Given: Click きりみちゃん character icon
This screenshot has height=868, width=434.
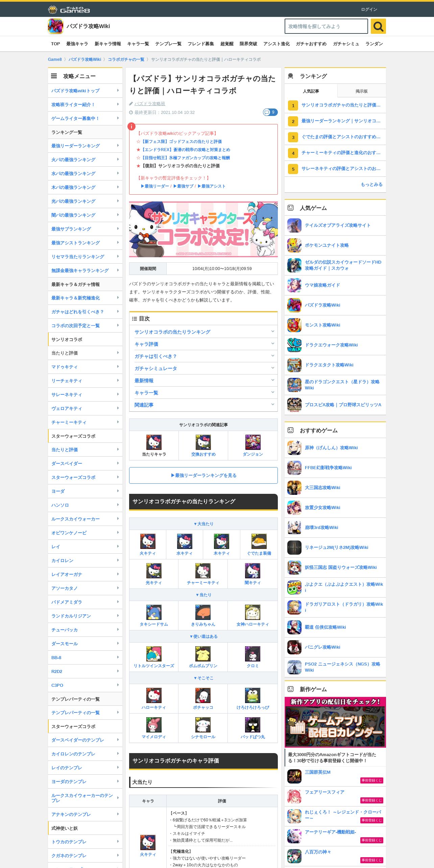Looking at the screenshot, I should tap(203, 612).
